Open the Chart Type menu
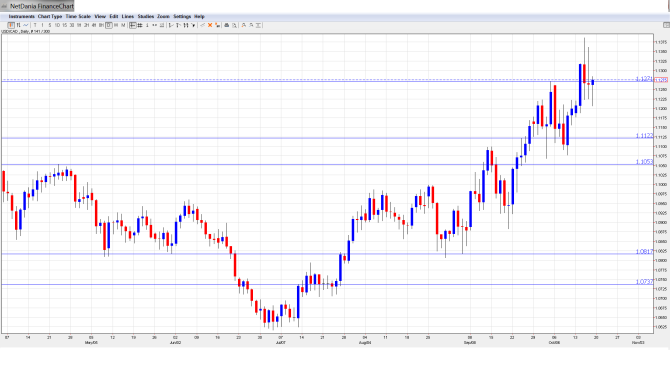Image resolution: width=670 pixels, height=376 pixels. [50, 17]
